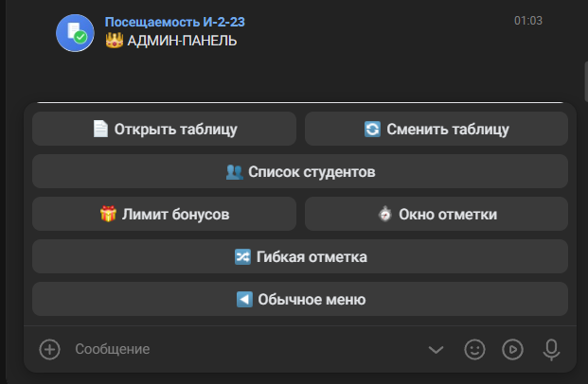Image resolution: width=588 pixels, height=384 pixels.
Task: Return via Обычное меню button
Action: [300, 299]
